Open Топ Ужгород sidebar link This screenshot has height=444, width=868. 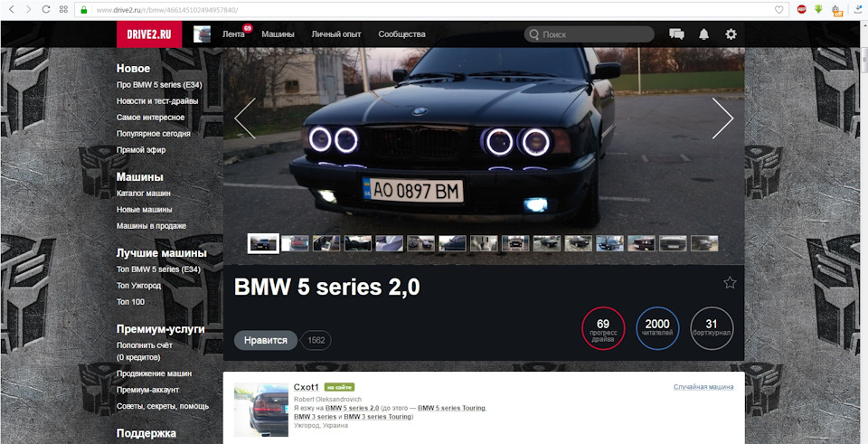[x=138, y=286]
